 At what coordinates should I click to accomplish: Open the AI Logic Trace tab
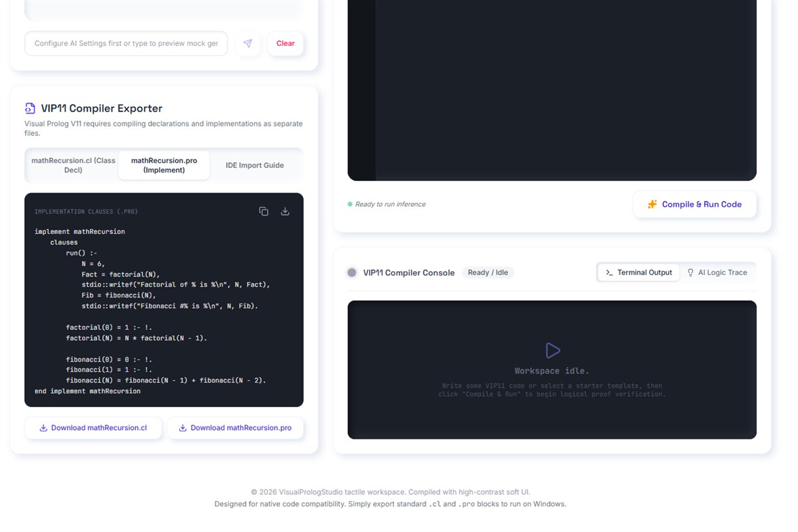(x=717, y=272)
